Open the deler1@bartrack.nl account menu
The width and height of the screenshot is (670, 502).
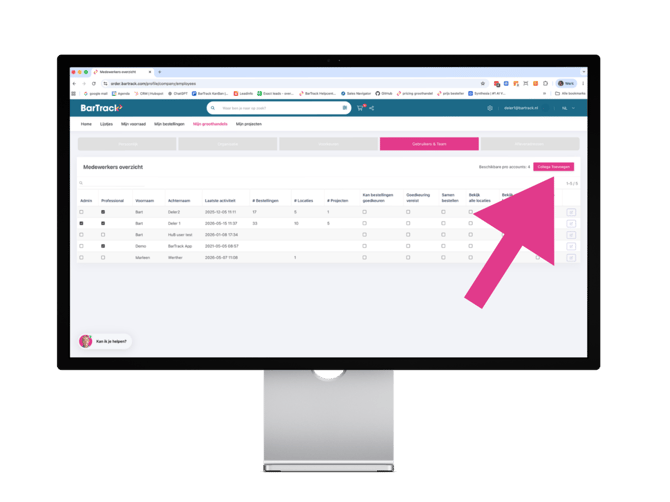pyautogui.click(x=521, y=108)
